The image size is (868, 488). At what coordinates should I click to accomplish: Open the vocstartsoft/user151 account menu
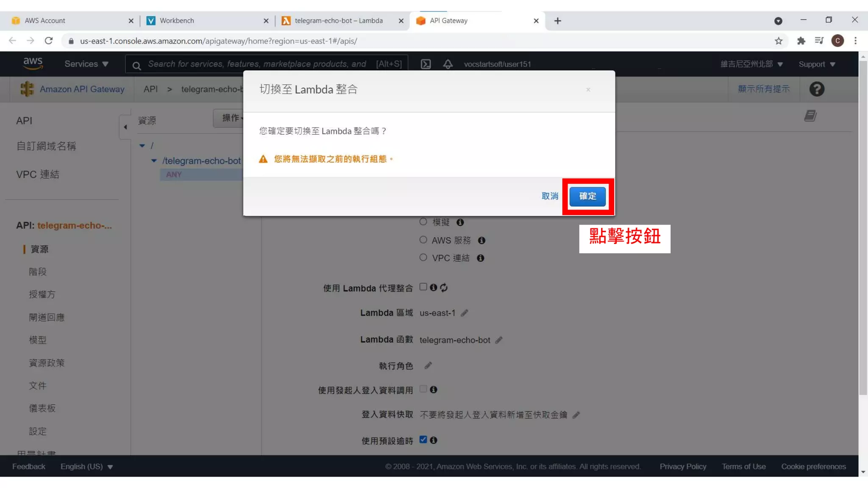497,64
